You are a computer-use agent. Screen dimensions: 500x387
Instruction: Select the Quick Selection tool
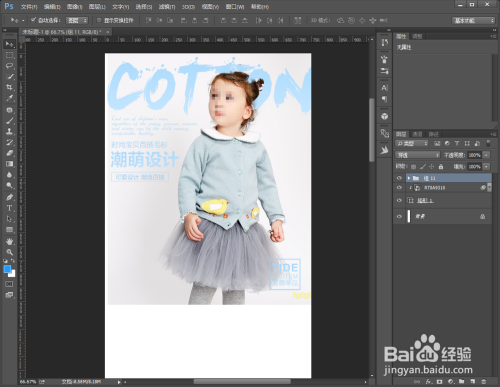[9, 77]
